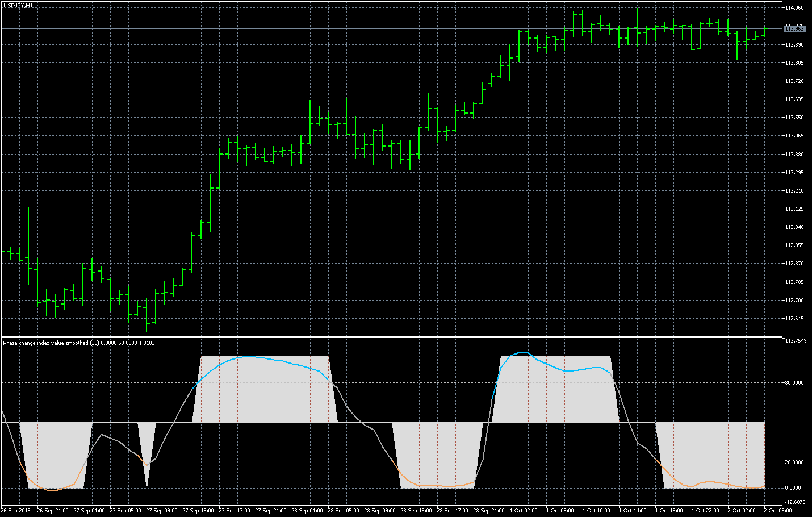Click the tallest green candle near the 114.060 peak
Image resolution: width=812 pixels, height=517 pixels.
(x=637, y=17)
